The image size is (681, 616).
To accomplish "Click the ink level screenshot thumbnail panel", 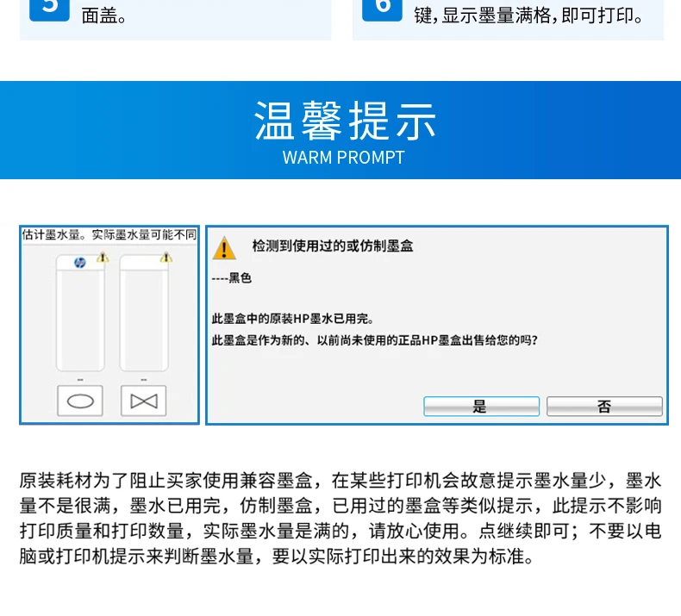I will pos(109,325).
